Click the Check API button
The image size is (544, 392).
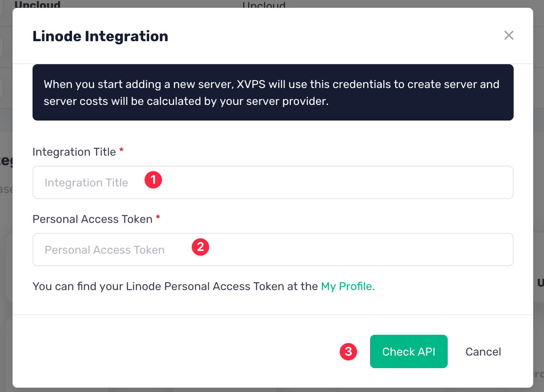point(409,352)
